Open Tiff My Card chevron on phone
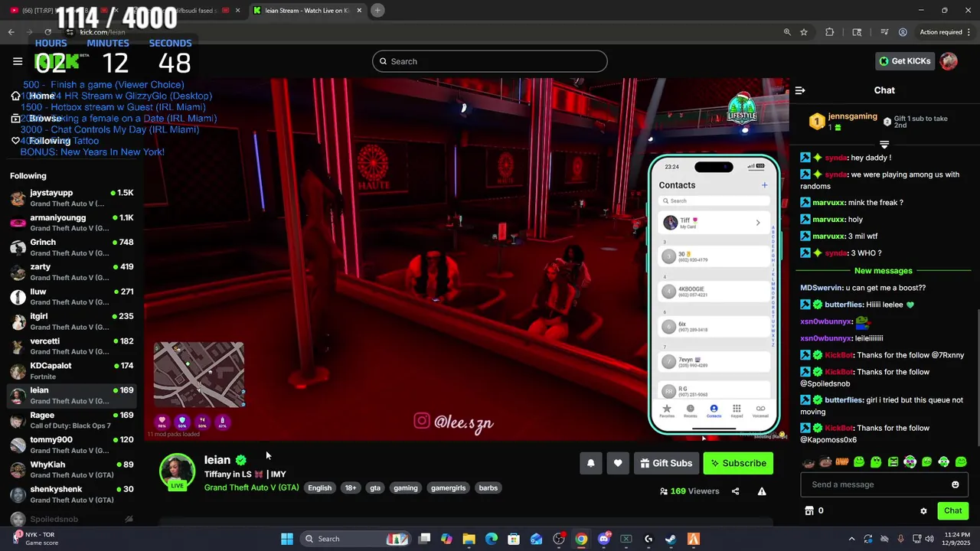The height and width of the screenshot is (551, 980). 758,223
